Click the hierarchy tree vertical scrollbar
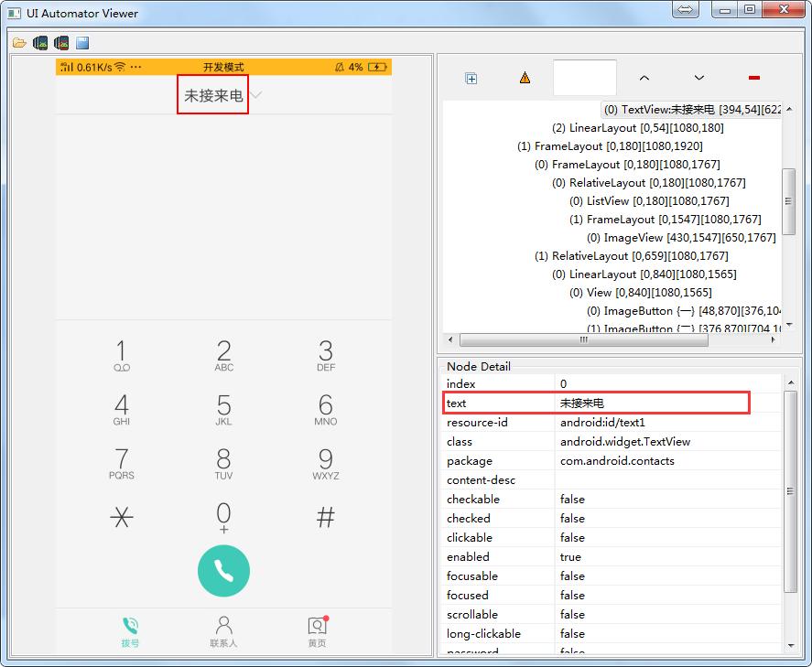 (x=789, y=201)
